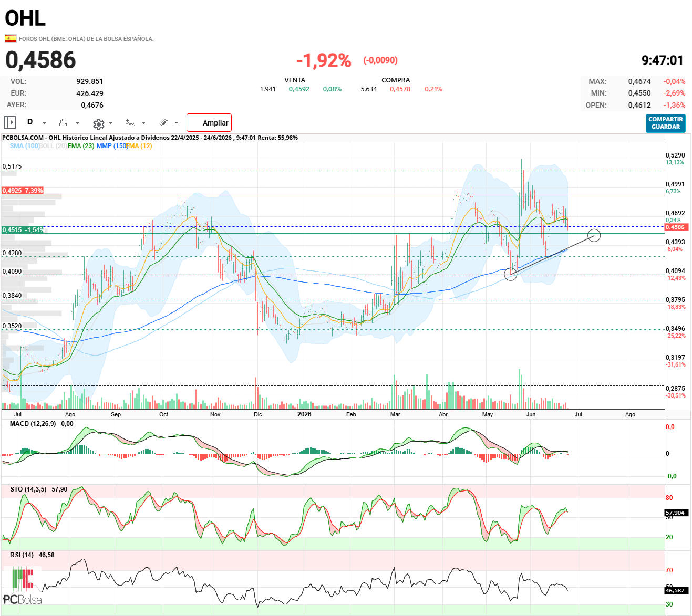Open chart settings gear icon
The image size is (692, 616).
[98, 124]
